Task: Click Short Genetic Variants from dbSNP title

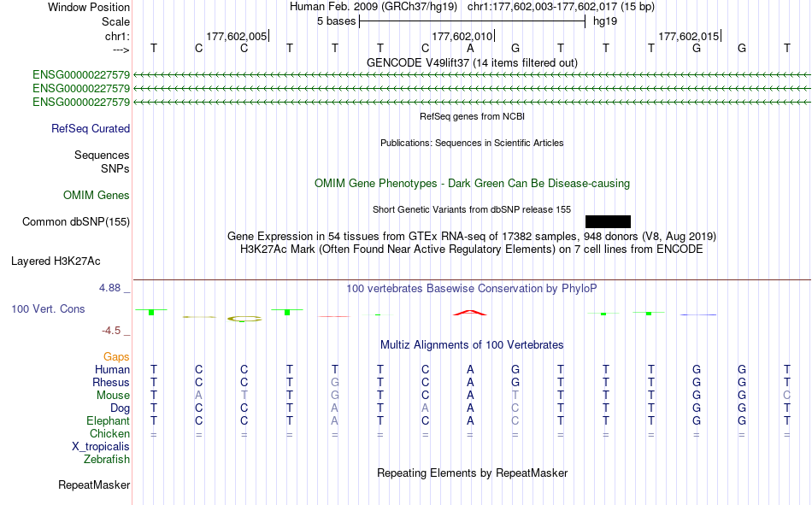Action: 472,209
